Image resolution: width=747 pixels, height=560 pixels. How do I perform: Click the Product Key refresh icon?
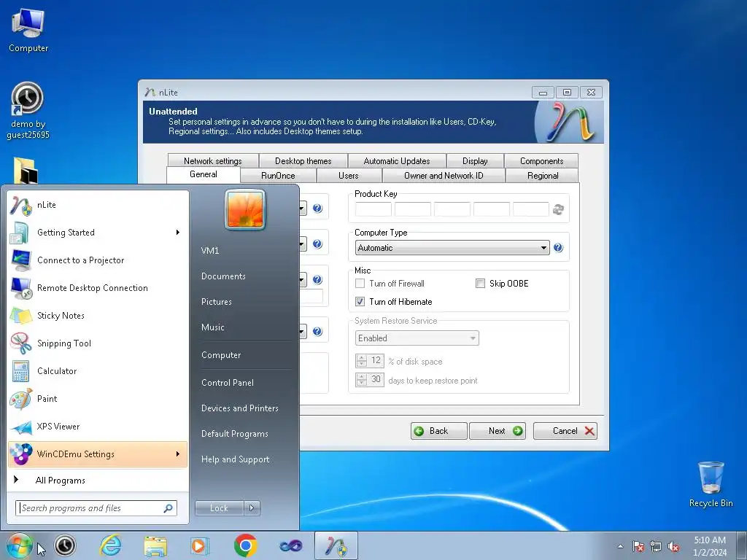(x=558, y=209)
